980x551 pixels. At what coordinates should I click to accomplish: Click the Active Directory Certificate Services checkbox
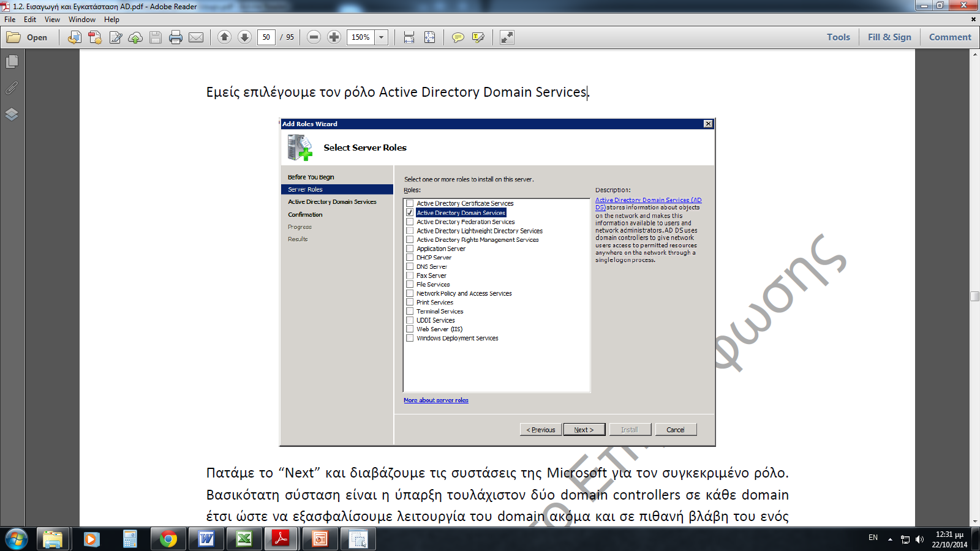pyautogui.click(x=410, y=203)
